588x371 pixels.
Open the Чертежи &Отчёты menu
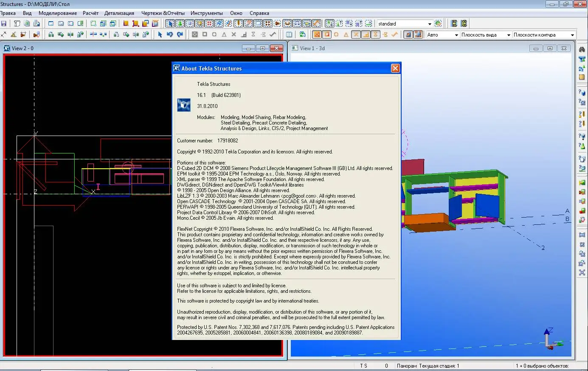163,13
